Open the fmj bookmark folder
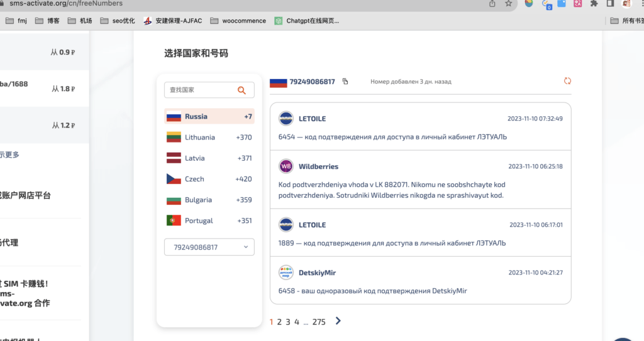The height and width of the screenshot is (341, 644). [16, 21]
